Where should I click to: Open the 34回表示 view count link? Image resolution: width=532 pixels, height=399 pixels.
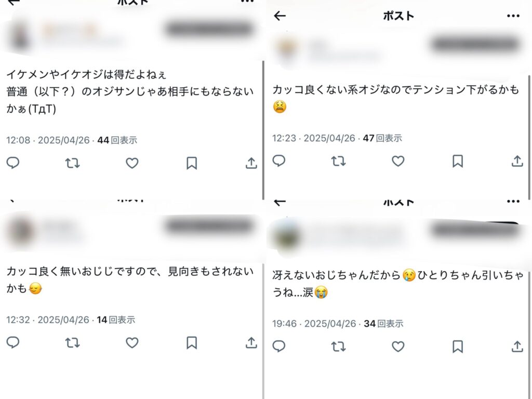pos(383,324)
